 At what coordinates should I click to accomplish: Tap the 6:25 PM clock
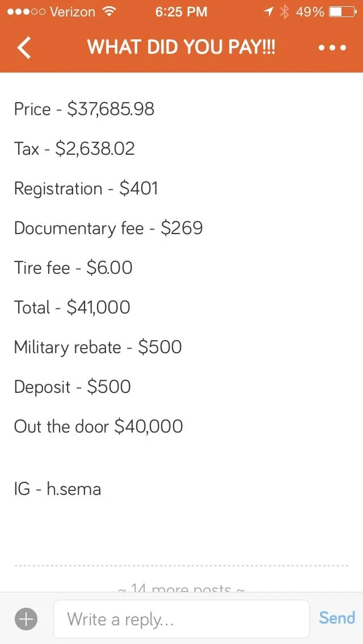click(x=181, y=12)
